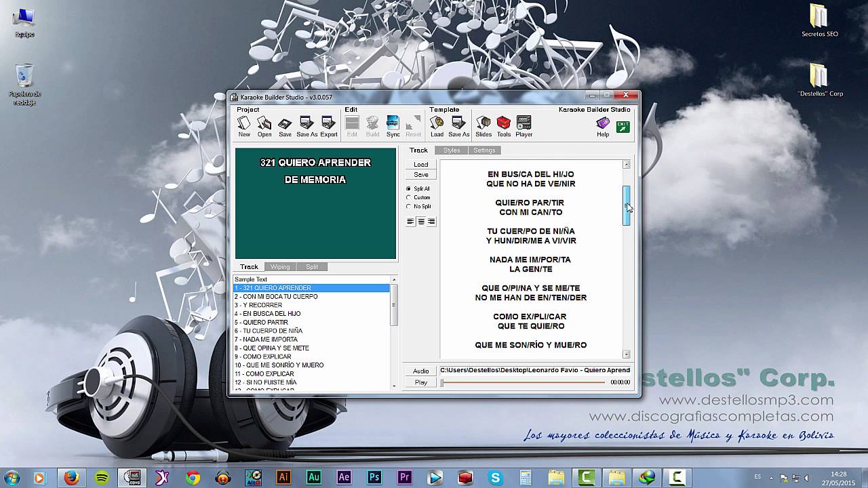
Task: Click the audio file path field
Action: pyautogui.click(x=535, y=370)
